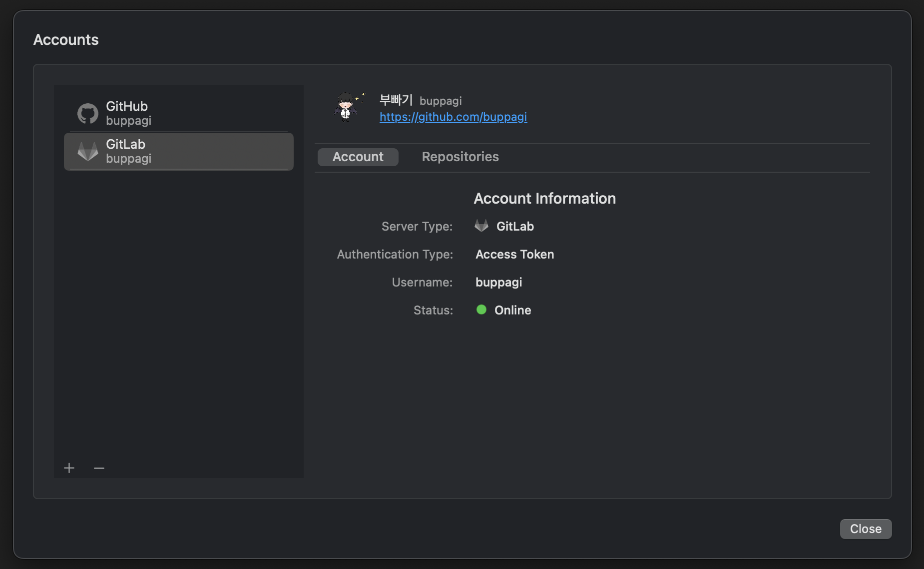Click the Online status text

[513, 310]
